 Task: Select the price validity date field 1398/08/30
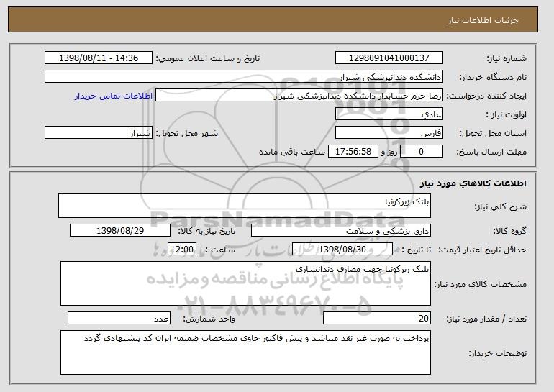click(x=342, y=250)
